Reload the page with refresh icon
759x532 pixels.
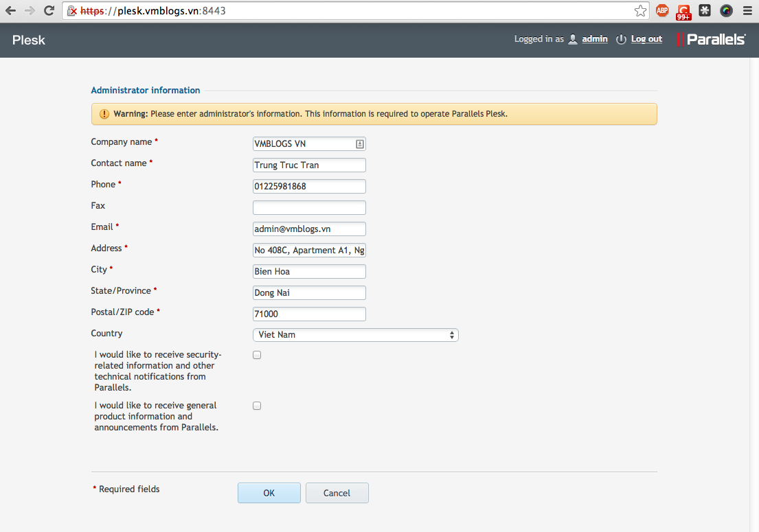[x=49, y=11]
